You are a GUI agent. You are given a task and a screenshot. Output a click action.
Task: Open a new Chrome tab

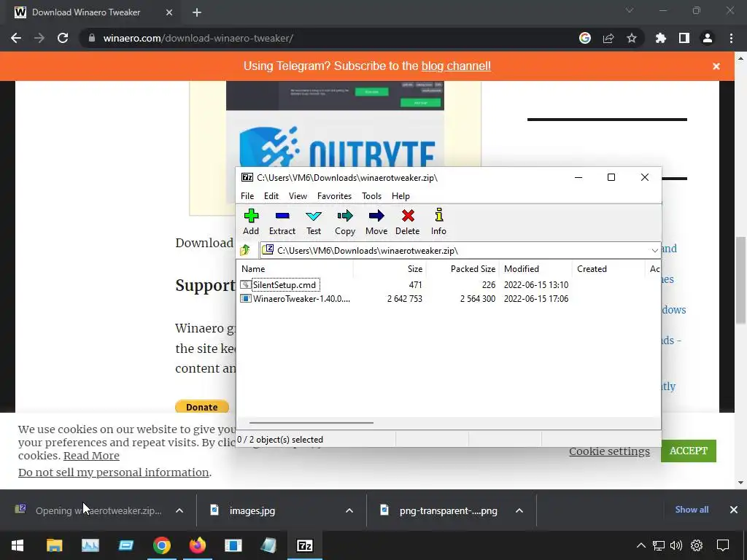[x=197, y=12]
